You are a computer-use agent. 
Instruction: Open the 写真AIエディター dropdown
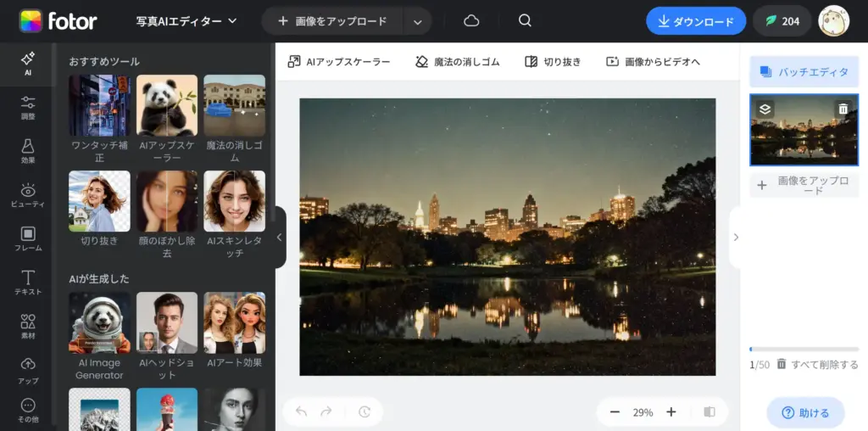186,21
